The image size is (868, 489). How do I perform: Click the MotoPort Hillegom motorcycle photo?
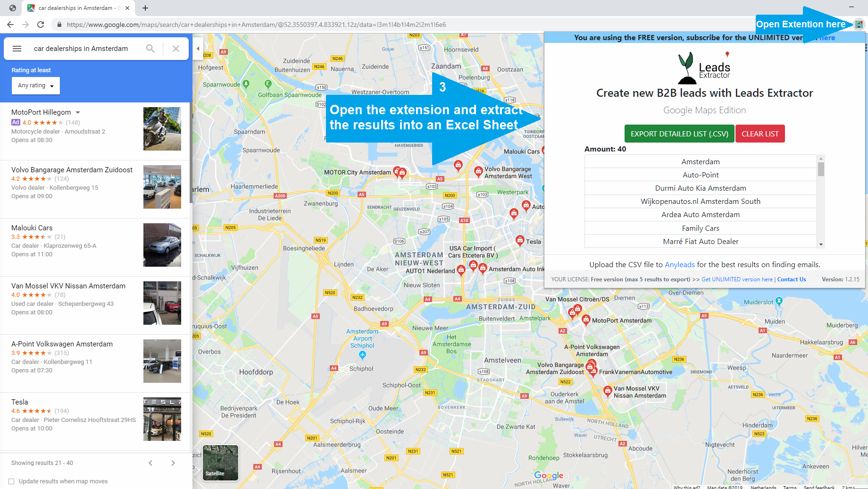[x=162, y=129]
